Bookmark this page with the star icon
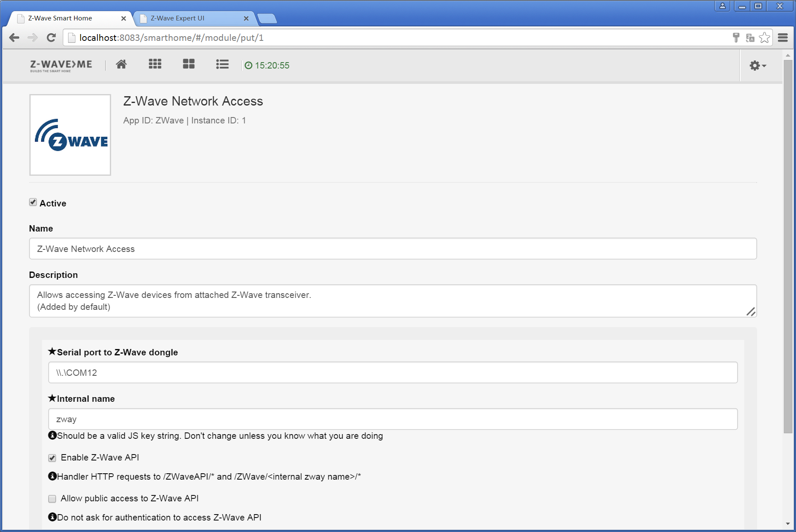Image resolution: width=796 pixels, height=532 pixels. point(765,37)
